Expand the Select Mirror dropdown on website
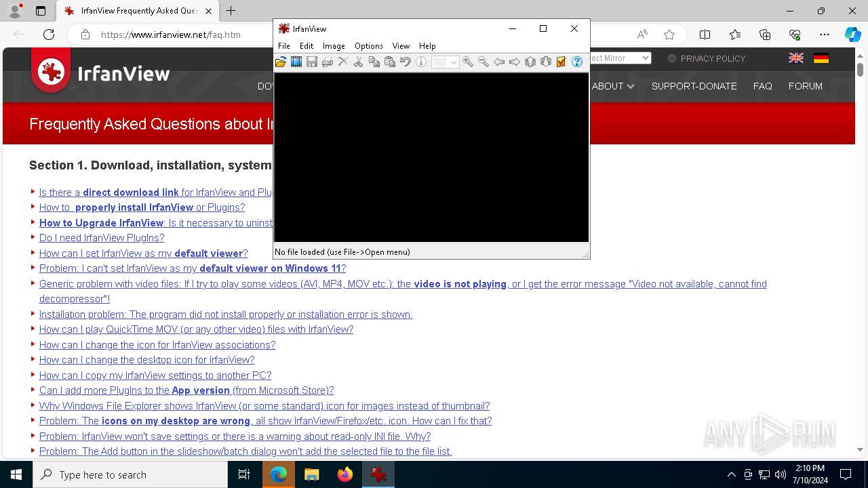 (x=620, y=58)
